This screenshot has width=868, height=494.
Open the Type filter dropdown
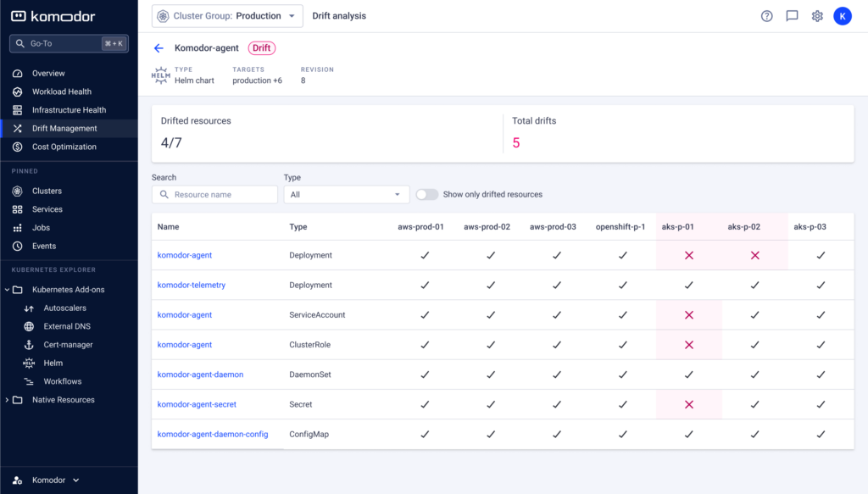[347, 194]
